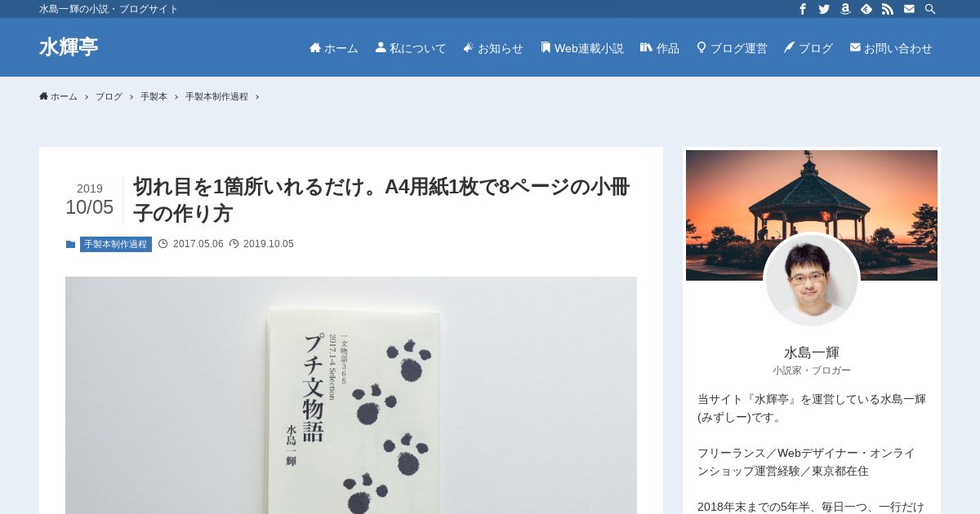Viewport: 980px width, 514px height.
Task: Open お知らせ navigation item
Action: pos(493,48)
